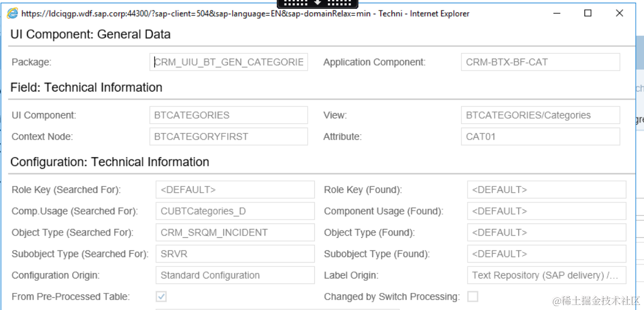Image resolution: width=644 pixels, height=310 pixels.
Task: Toggle From Pre-Processed Table checkbox
Action: (x=162, y=296)
